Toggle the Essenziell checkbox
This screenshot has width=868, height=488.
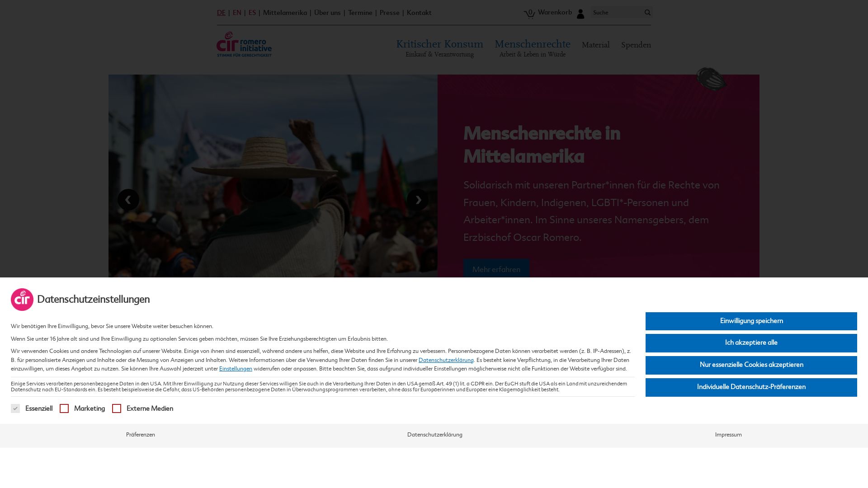point(15,408)
